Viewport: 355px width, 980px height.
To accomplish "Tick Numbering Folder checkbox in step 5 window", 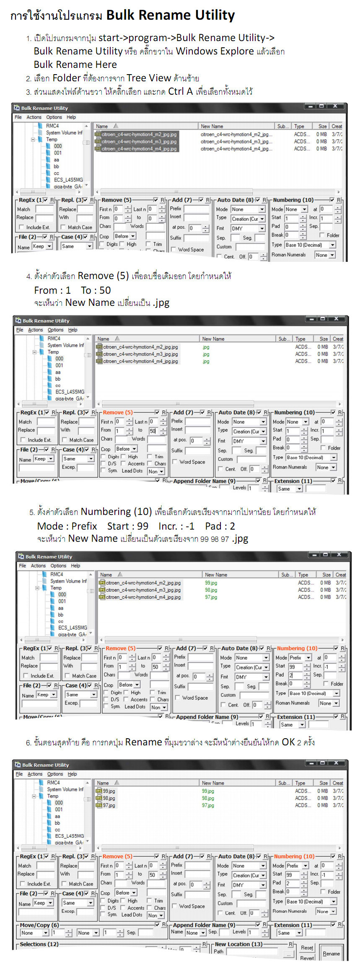I will [325, 684].
